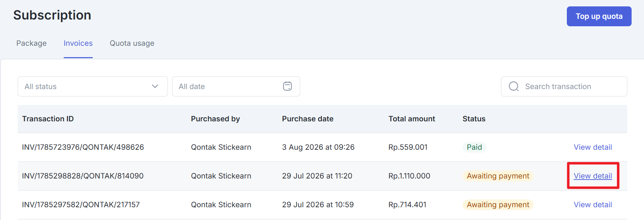Select the Invoices tab
644x220 pixels.
[x=78, y=43]
